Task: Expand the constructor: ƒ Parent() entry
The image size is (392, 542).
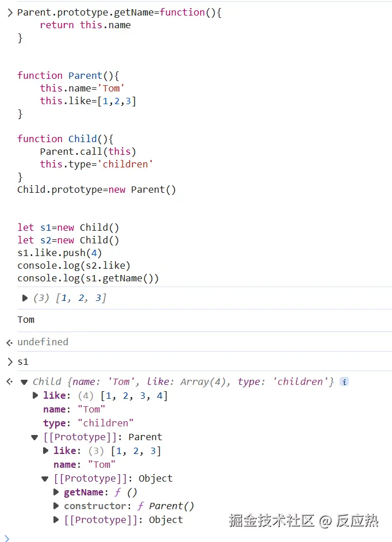Action: tap(56, 506)
